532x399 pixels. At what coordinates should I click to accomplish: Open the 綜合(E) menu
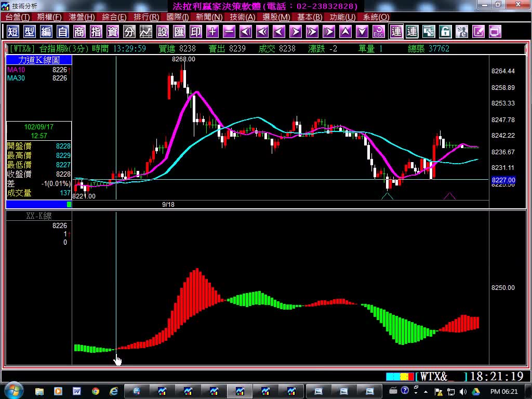[114, 17]
